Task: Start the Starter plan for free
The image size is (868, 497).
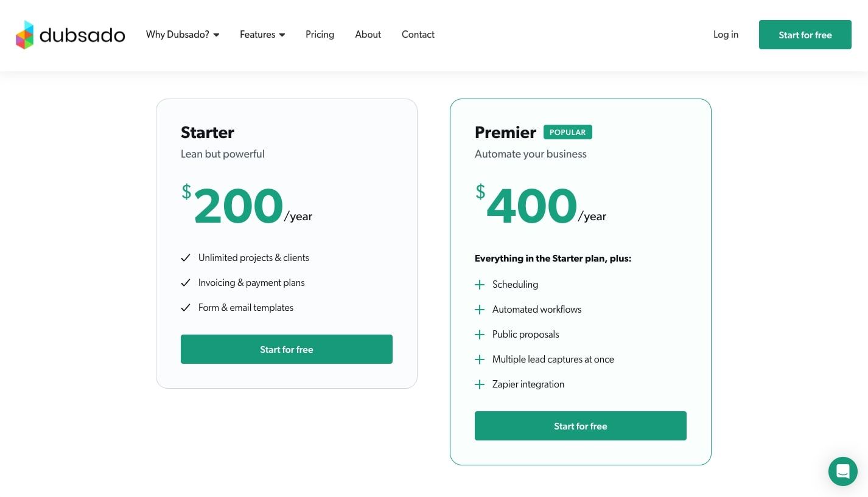Action: (x=286, y=349)
